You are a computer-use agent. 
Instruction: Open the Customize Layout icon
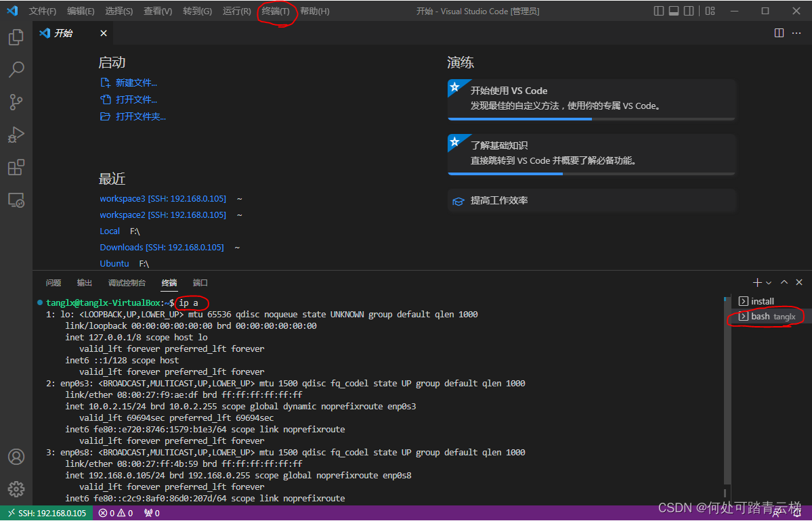pos(710,11)
